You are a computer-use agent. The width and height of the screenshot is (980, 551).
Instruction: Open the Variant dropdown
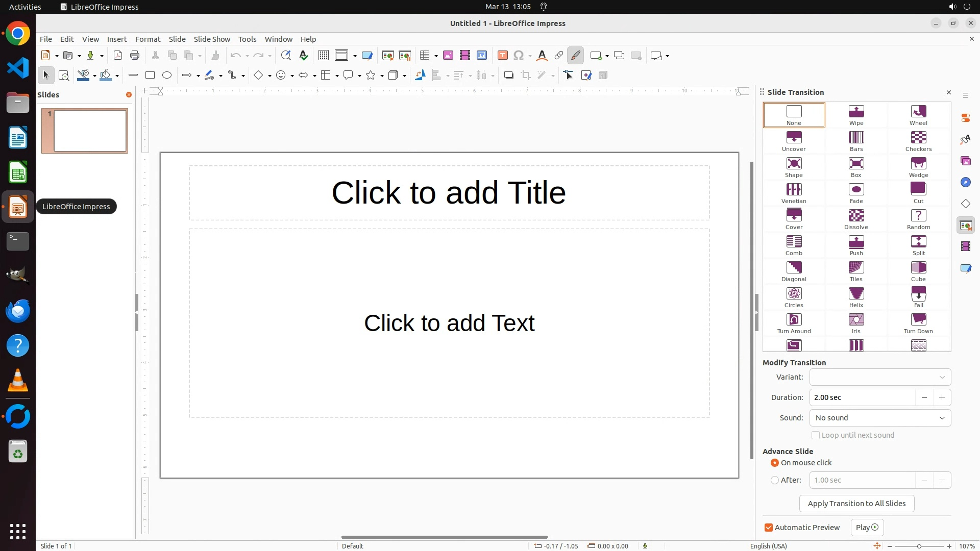click(880, 377)
